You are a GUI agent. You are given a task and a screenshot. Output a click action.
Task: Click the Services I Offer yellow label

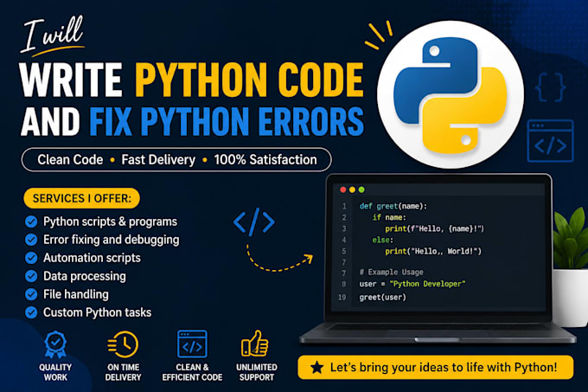click(x=82, y=198)
